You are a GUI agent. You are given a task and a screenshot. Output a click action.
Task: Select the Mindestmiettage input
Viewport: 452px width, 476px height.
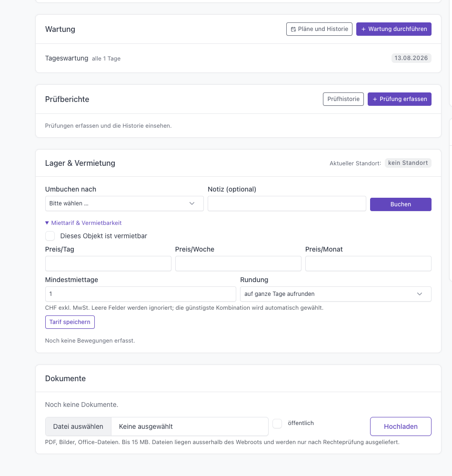[x=141, y=294]
